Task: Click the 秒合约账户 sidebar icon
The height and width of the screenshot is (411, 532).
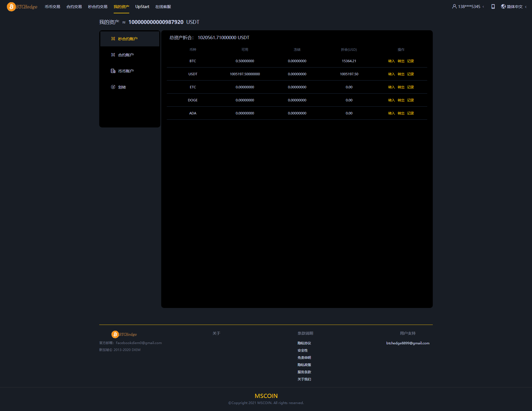Action: click(x=113, y=39)
